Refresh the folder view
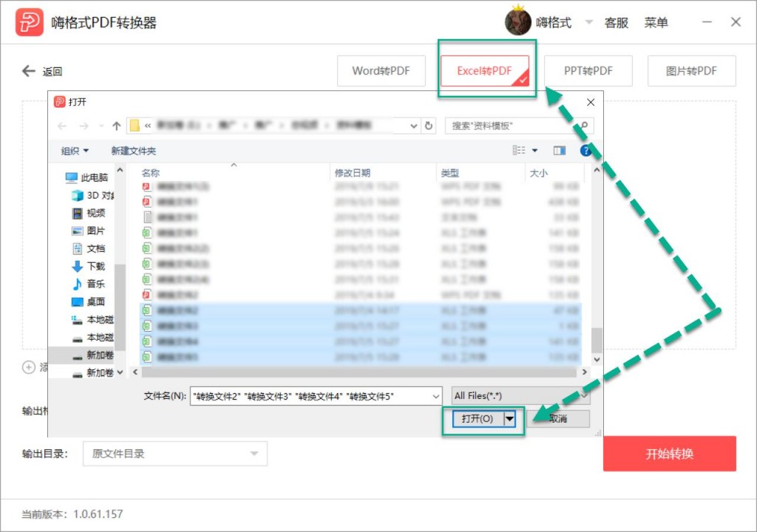Image resolution: width=757 pixels, height=532 pixels. click(429, 126)
